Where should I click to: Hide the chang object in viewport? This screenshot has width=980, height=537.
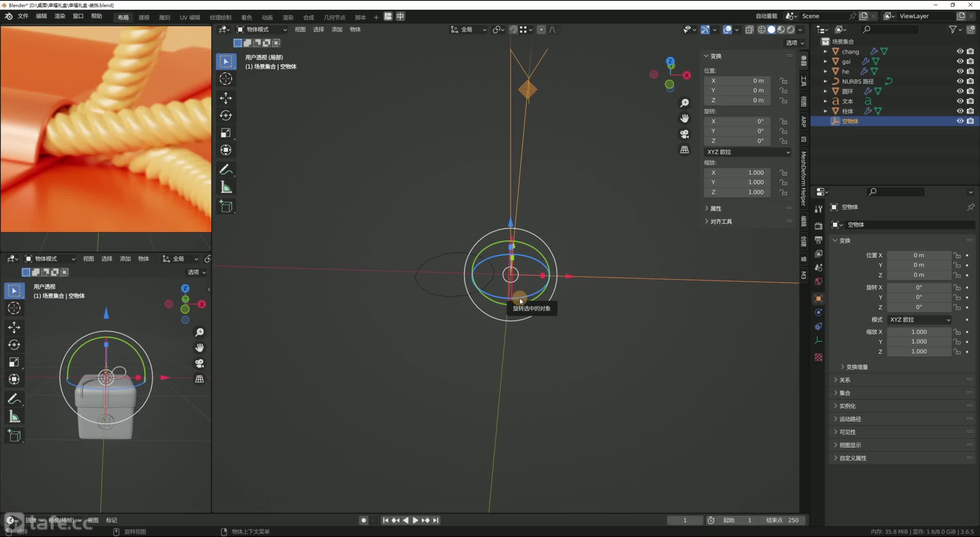960,51
